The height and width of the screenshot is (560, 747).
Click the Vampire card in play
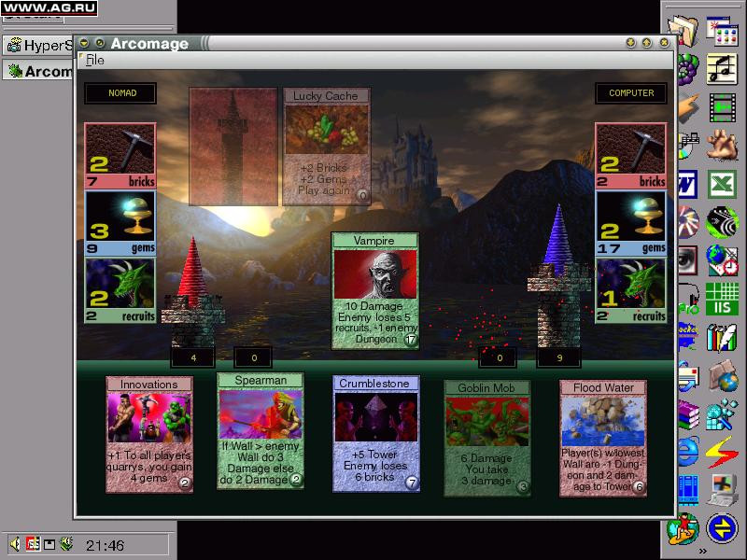(375, 291)
